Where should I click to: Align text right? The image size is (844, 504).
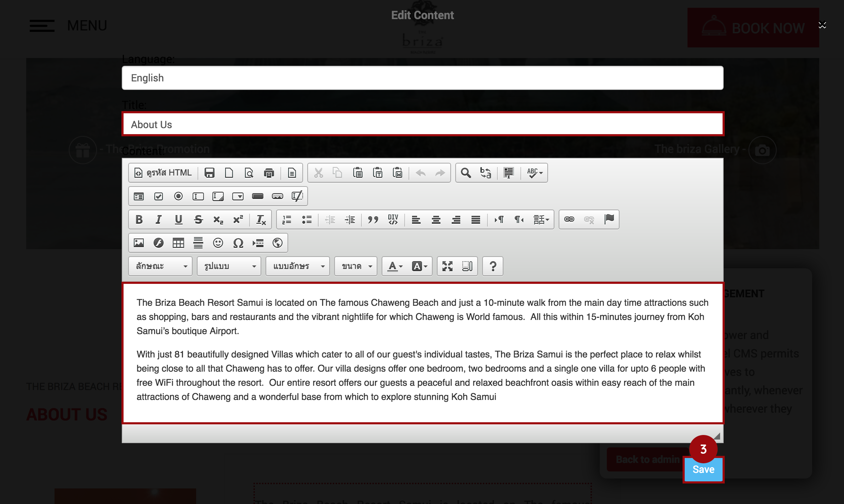tap(456, 219)
